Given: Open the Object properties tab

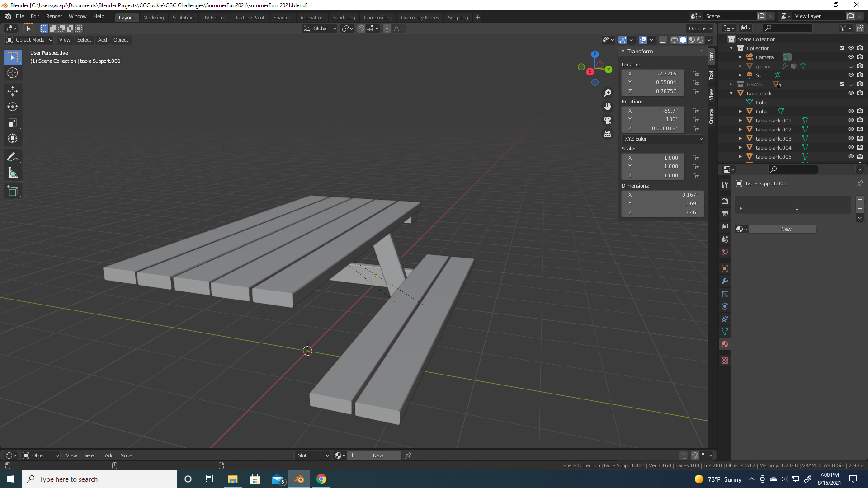Looking at the screenshot, I should point(725,268).
